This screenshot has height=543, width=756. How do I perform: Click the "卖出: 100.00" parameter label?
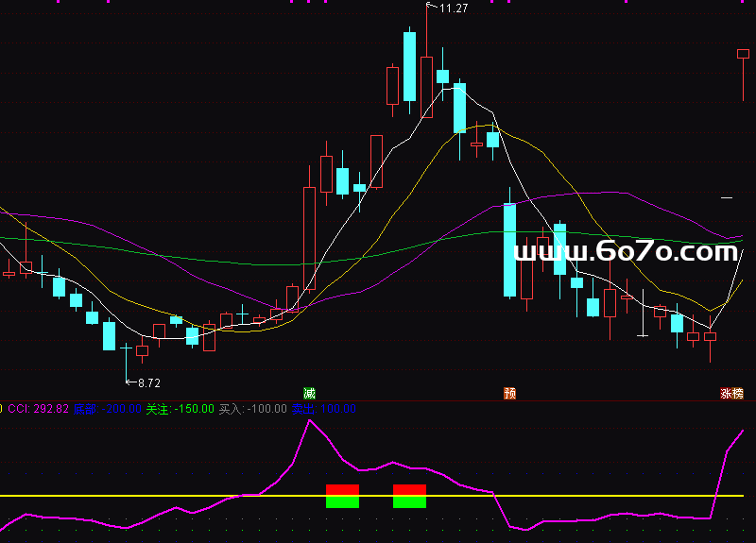[323, 409]
